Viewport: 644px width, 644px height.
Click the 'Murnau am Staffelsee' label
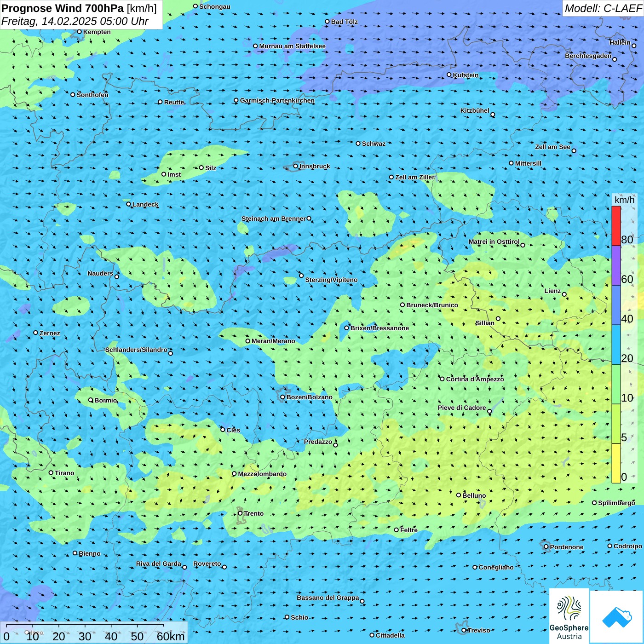(293, 46)
